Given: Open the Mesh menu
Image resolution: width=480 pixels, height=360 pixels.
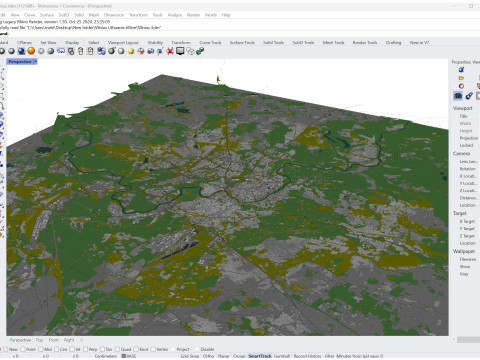Looking at the screenshot, I should point(94,15).
